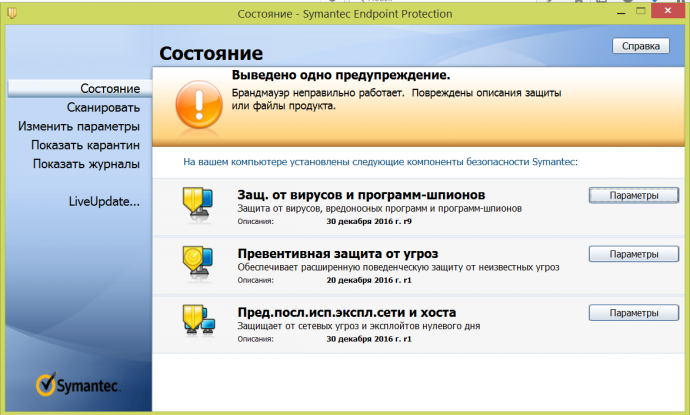Click the window title bar text
This screenshot has width=690, height=415.
(345, 14)
